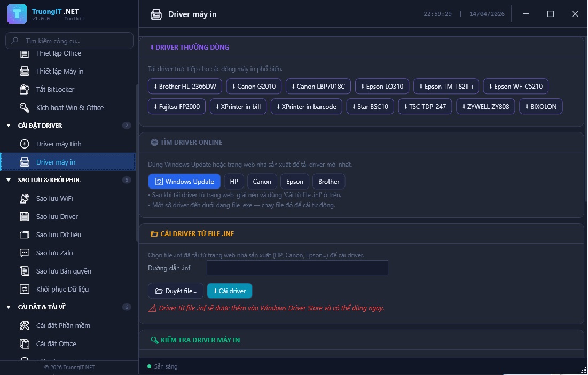This screenshot has height=375, width=588.
Task: Click the TruongIT logo icon
Action: 17,14
